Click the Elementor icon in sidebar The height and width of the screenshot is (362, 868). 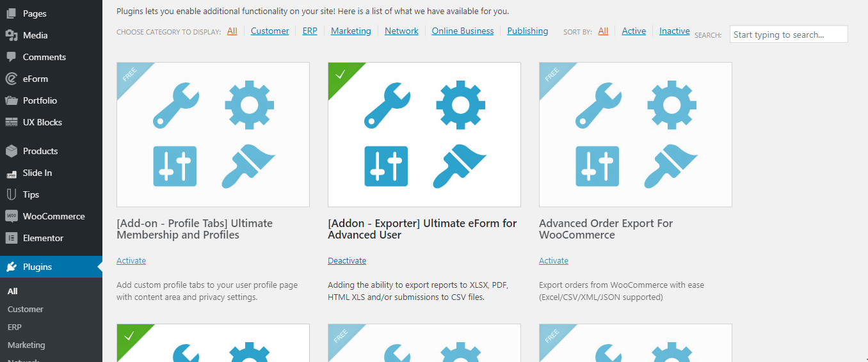point(11,238)
